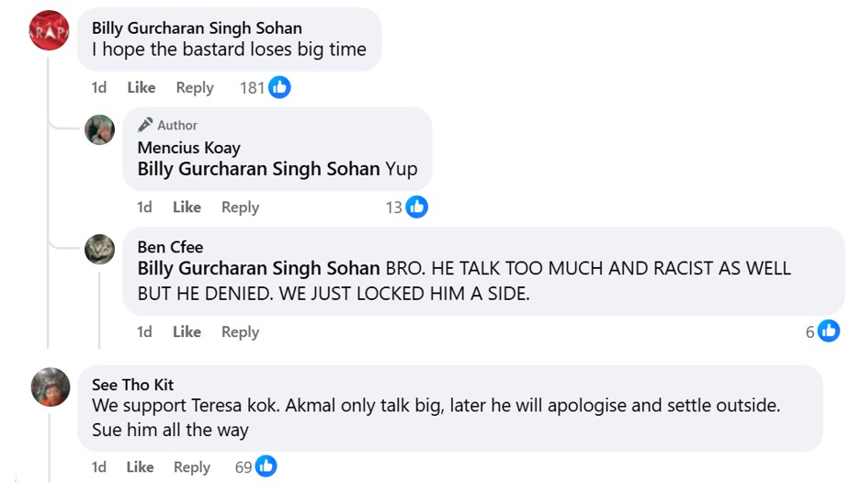Click See Tho Kit's profile avatar
Image resolution: width=861 pixels, height=504 pixels.
(50, 386)
